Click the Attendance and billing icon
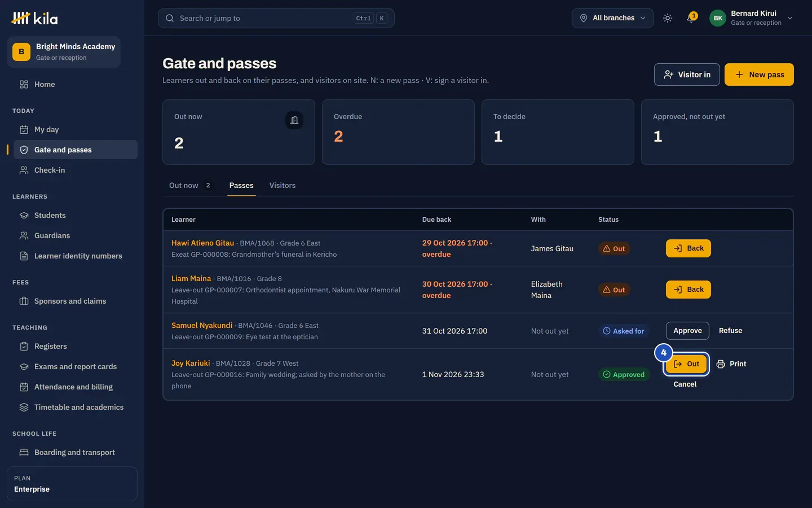The image size is (812, 508). (x=24, y=387)
